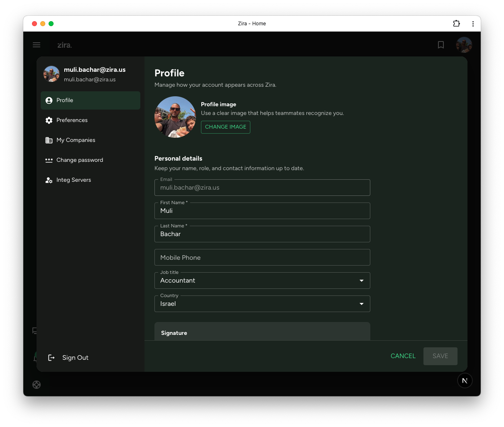Open the Preferences section
Image resolution: width=504 pixels, height=427 pixels.
[x=91, y=120]
